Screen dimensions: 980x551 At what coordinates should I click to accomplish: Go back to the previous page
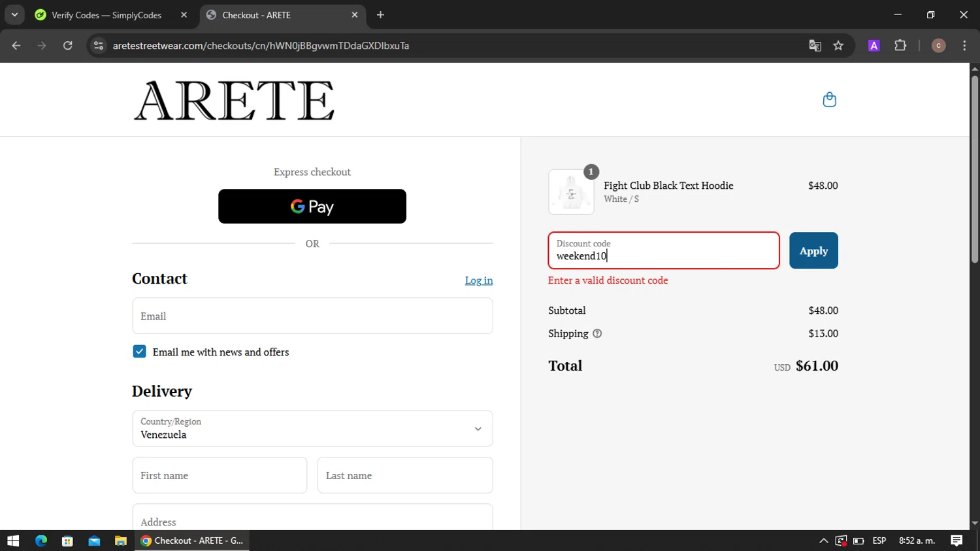click(x=16, y=46)
